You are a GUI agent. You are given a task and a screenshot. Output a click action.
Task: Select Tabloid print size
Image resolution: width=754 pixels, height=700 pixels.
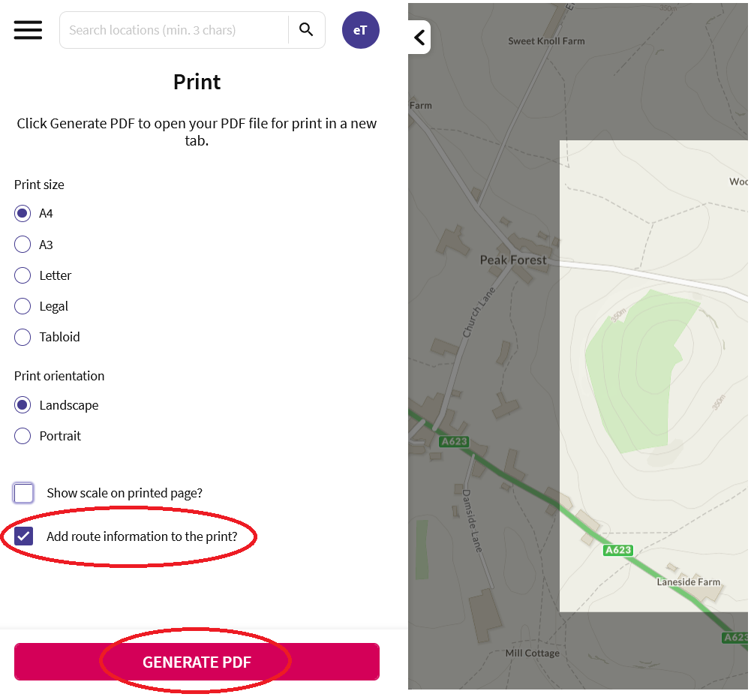pyautogui.click(x=22, y=337)
